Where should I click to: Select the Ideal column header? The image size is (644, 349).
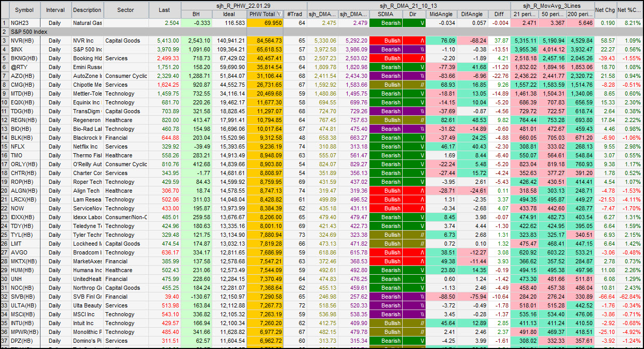tap(229, 14)
